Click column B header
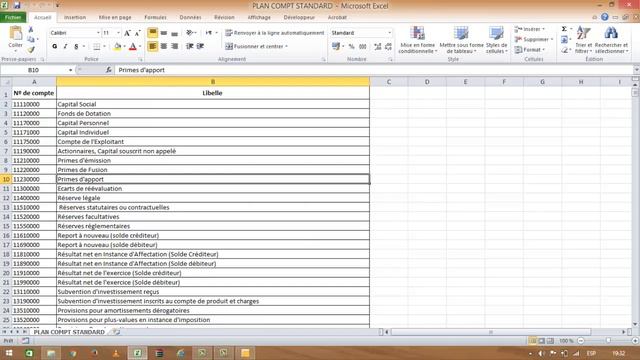Image resolution: width=640 pixels, height=360 pixels. click(213, 82)
